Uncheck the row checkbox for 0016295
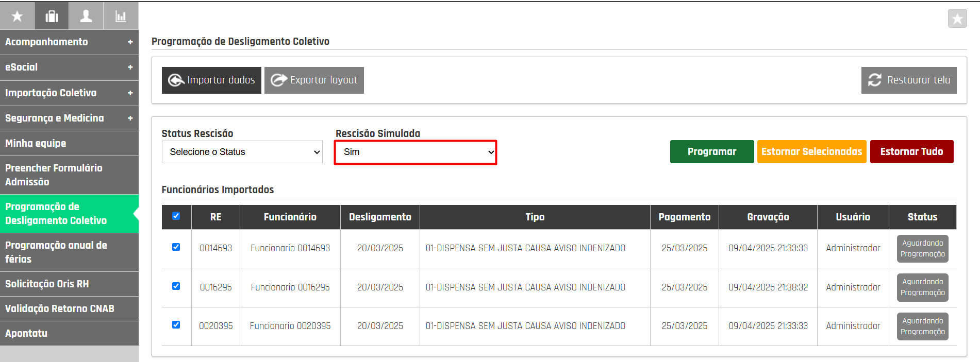The height and width of the screenshot is (362, 980). click(176, 286)
